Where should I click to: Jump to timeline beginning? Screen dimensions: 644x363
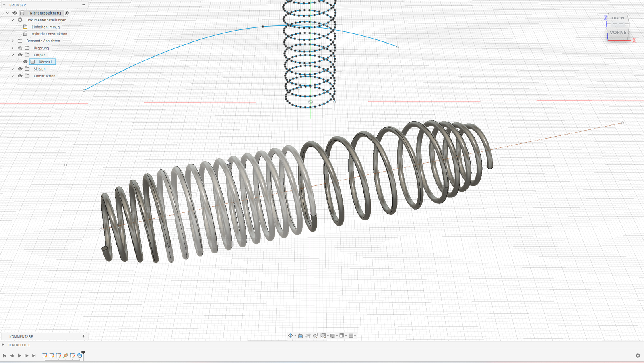point(5,355)
